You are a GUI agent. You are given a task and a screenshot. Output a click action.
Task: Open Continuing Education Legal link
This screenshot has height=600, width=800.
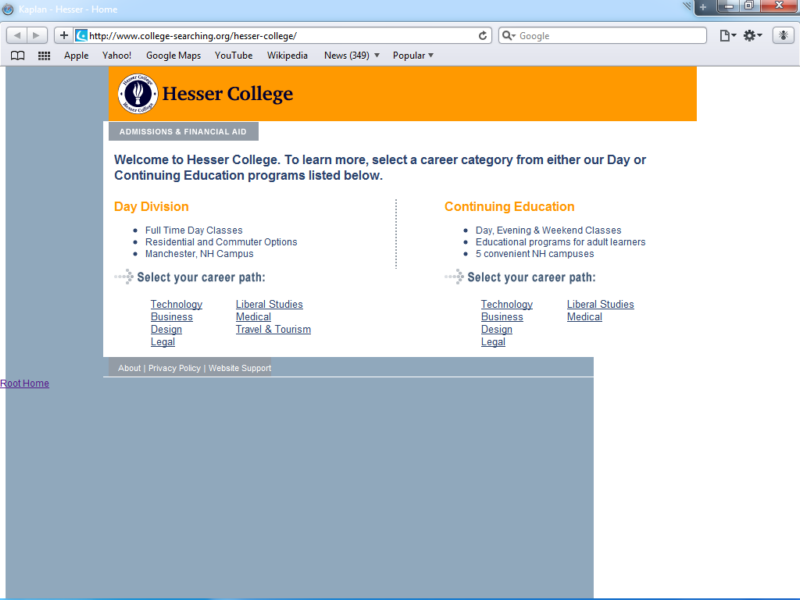(493, 342)
